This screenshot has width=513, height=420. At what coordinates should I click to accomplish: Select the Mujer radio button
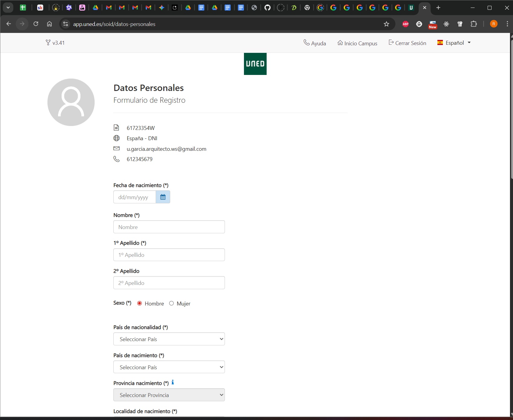(x=171, y=303)
